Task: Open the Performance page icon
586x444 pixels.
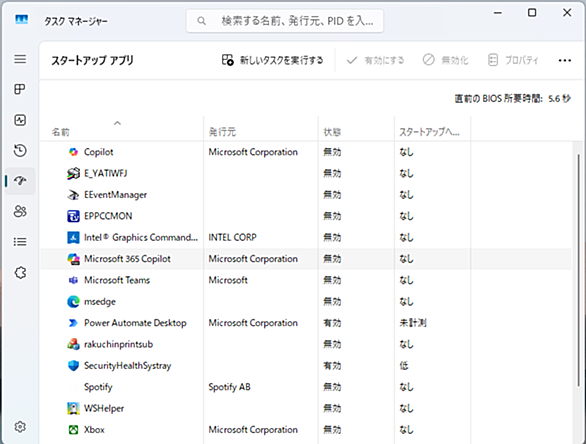Action: click(x=20, y=120)
